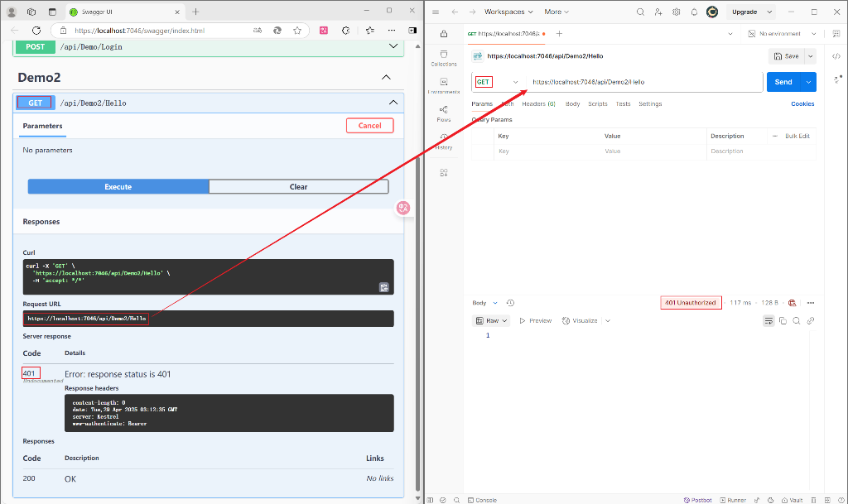Open Postman code snippet panel icon

(x=836, y=56)
